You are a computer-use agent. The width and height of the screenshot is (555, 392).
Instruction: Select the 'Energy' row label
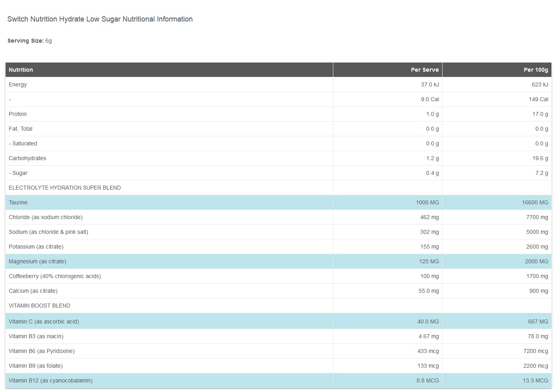pyautogui.click(x=18, y=84)
